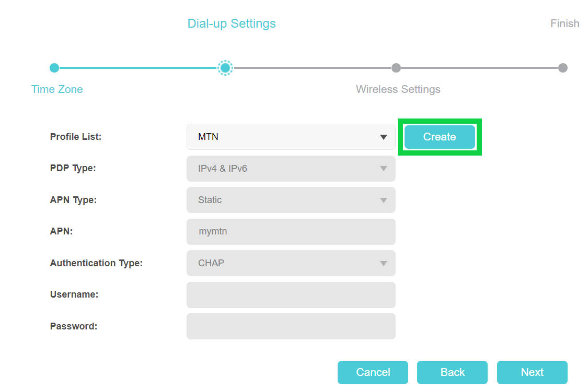Click the Create profile button

[x=439, y=137]
